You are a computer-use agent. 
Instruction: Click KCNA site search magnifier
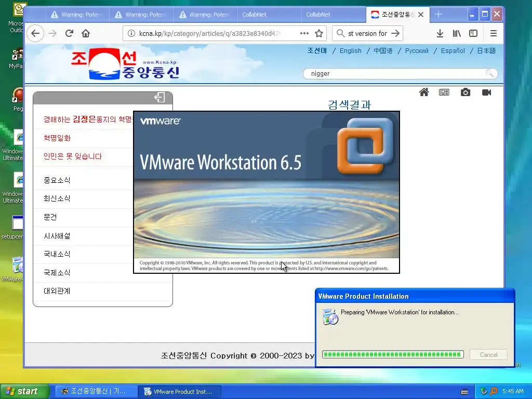[489, 73]
